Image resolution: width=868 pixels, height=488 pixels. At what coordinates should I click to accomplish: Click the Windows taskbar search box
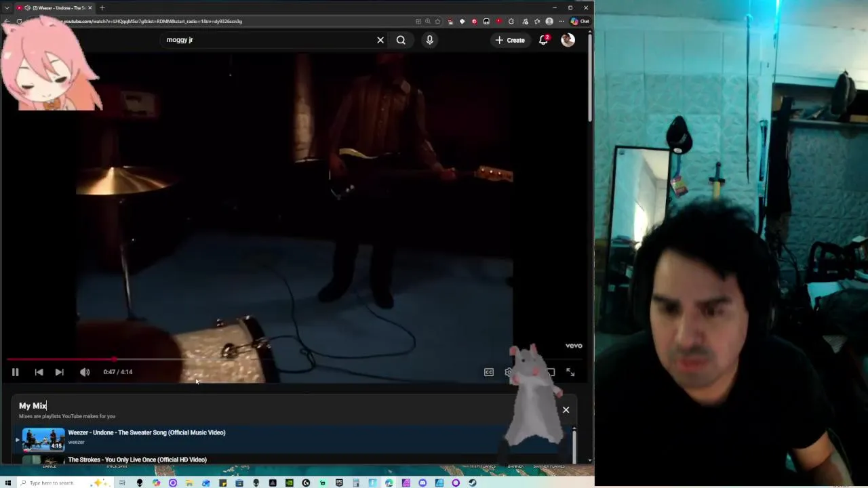(x=66, y=483)
